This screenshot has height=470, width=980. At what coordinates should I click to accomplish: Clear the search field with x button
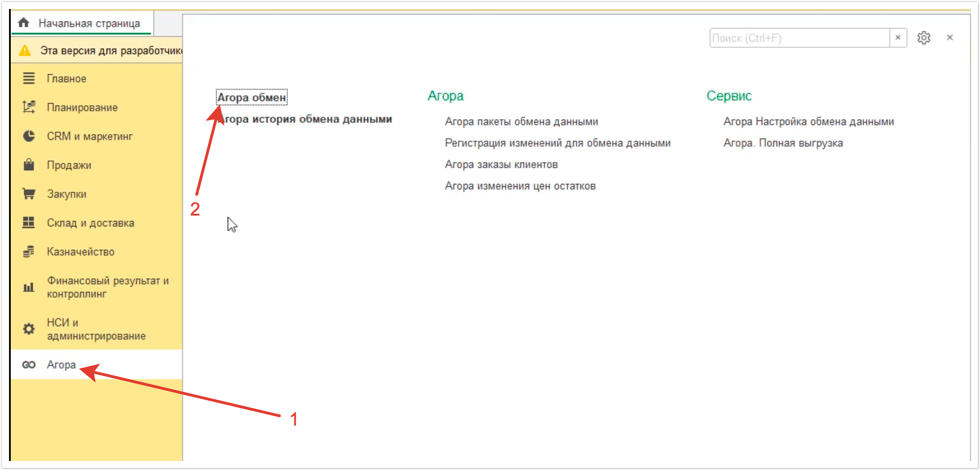[x=898, y=38]
